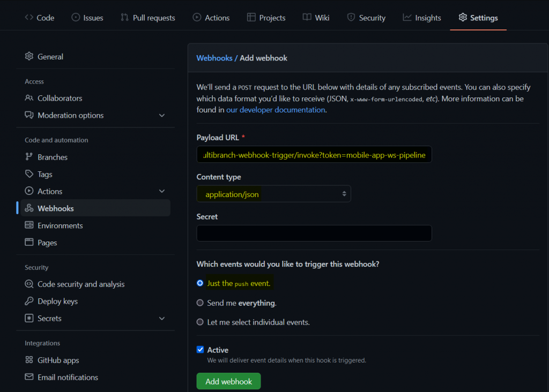Click the Payload URL input field
The width and height of the screenshot is (549, 392).
click(x=314, y=155)
